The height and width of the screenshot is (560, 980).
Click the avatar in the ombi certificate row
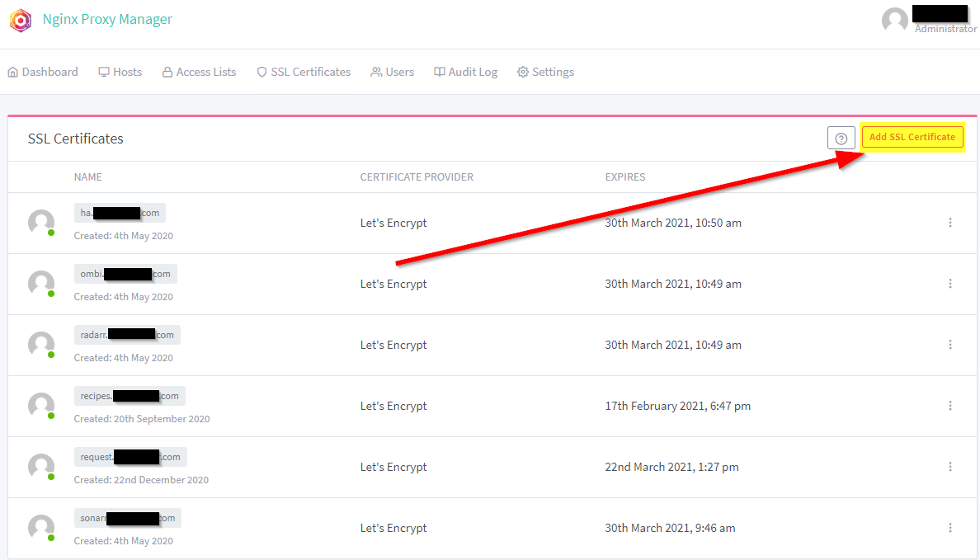(41, 284)
